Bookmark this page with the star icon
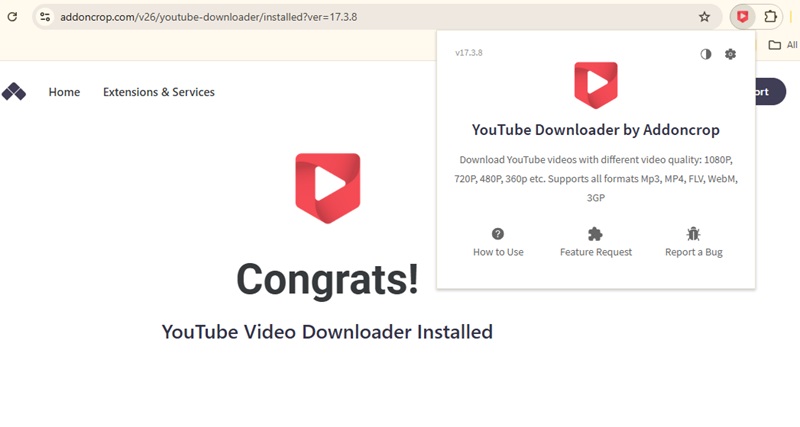 coord(704,17)
